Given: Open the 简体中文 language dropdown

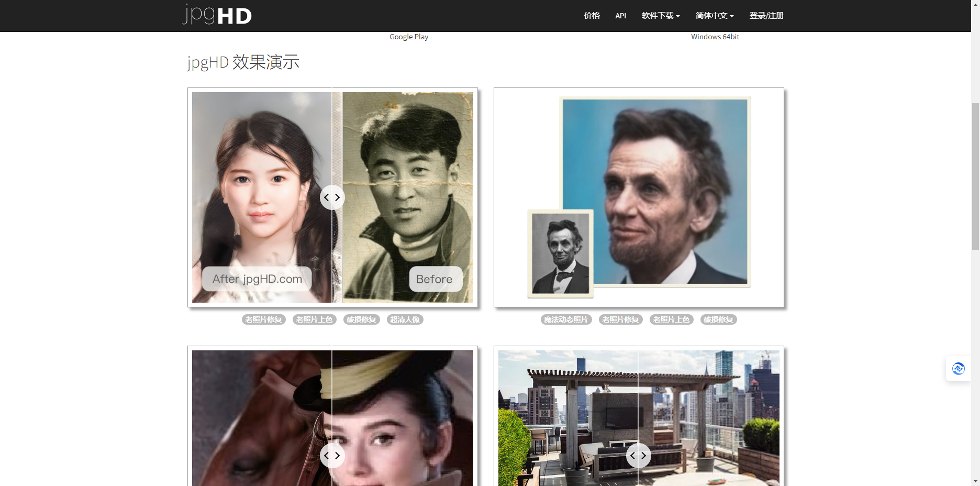Looking at the screenshot, I should (x=714, y=15).
